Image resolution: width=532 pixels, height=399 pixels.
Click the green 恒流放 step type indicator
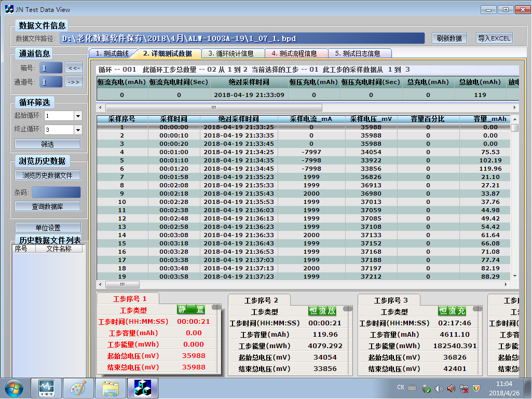click(322, 311)
